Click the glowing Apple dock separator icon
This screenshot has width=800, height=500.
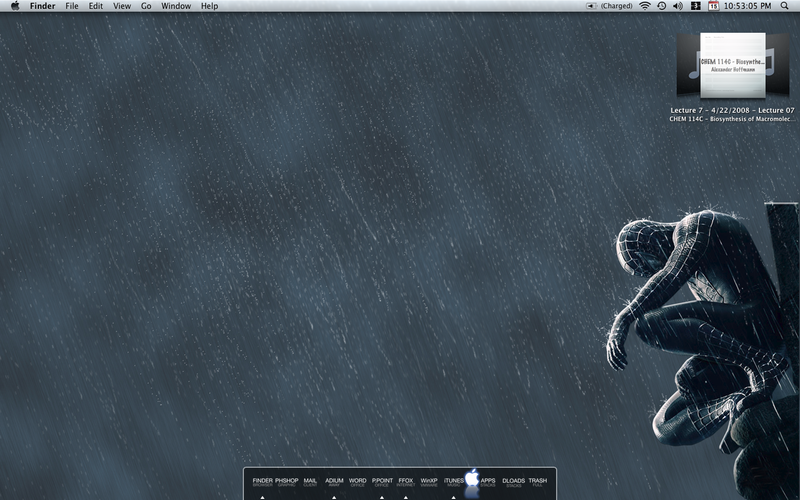pyautogui.click(x=472, y=481)
